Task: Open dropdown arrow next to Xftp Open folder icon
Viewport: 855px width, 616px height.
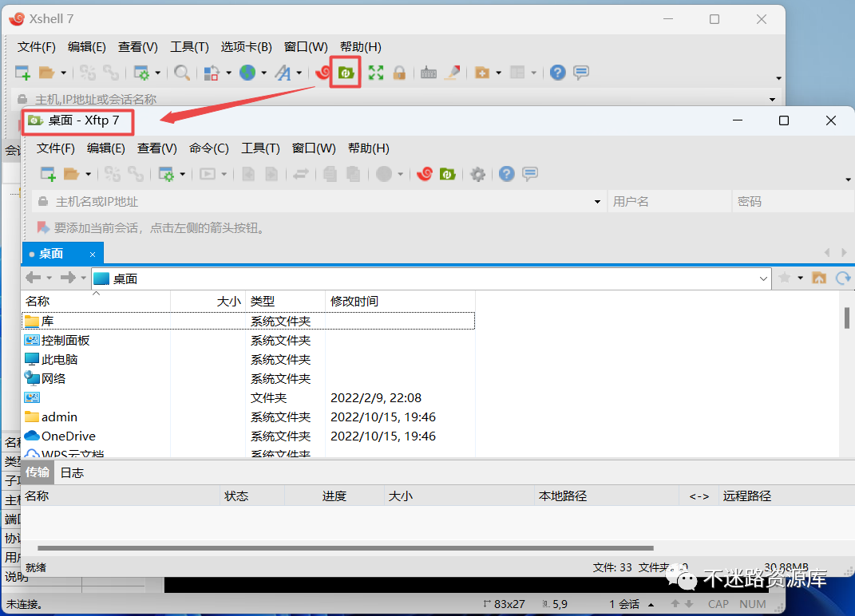Action: (x=89, y=174)
